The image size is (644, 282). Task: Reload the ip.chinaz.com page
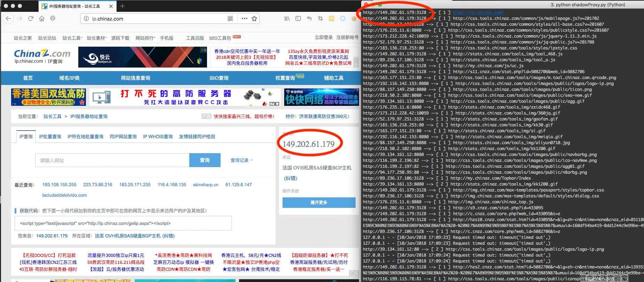(x=31, y=18)
